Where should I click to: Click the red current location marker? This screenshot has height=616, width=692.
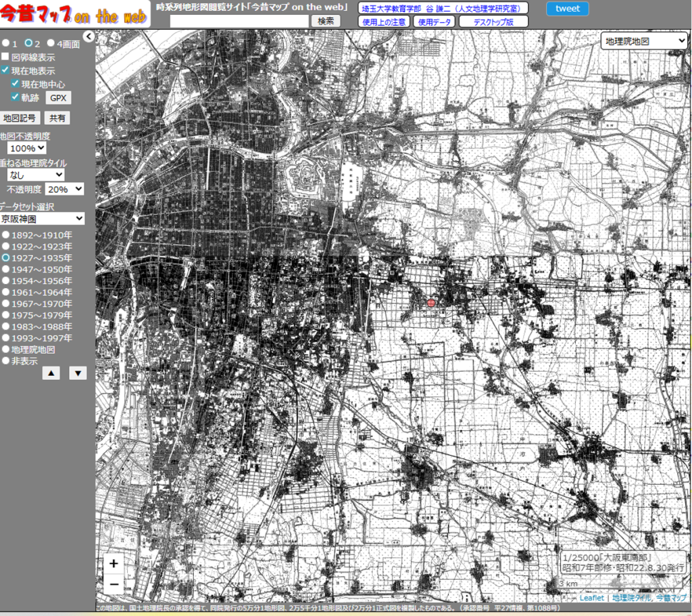coord(432,304)
